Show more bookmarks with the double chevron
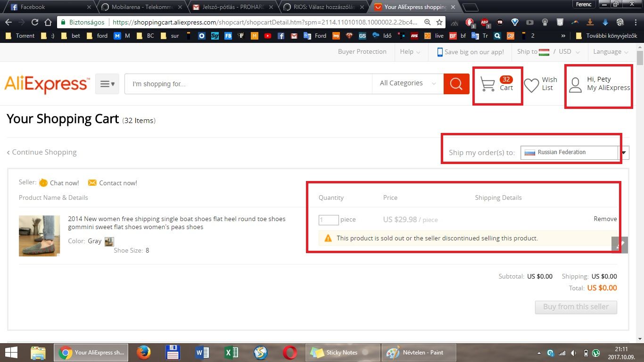This screenshot has height=362, width=644. 563,36
